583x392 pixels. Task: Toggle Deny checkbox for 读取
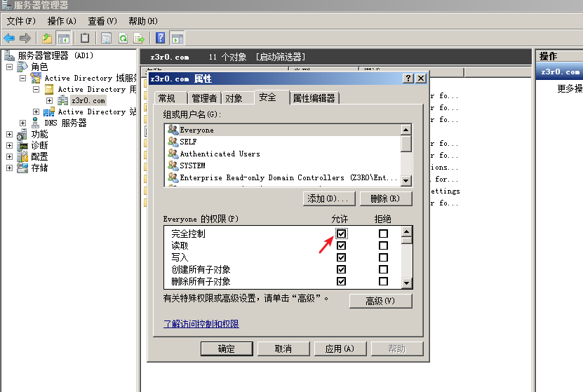[x=383, y=245]
